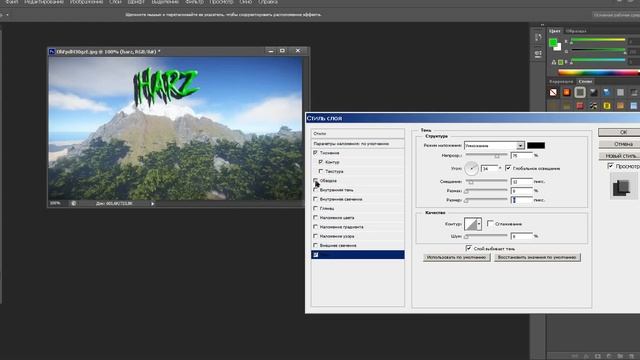Toggle the Глобальное освещение checkbox
The image size is (640, 360).
pos(508,168)
